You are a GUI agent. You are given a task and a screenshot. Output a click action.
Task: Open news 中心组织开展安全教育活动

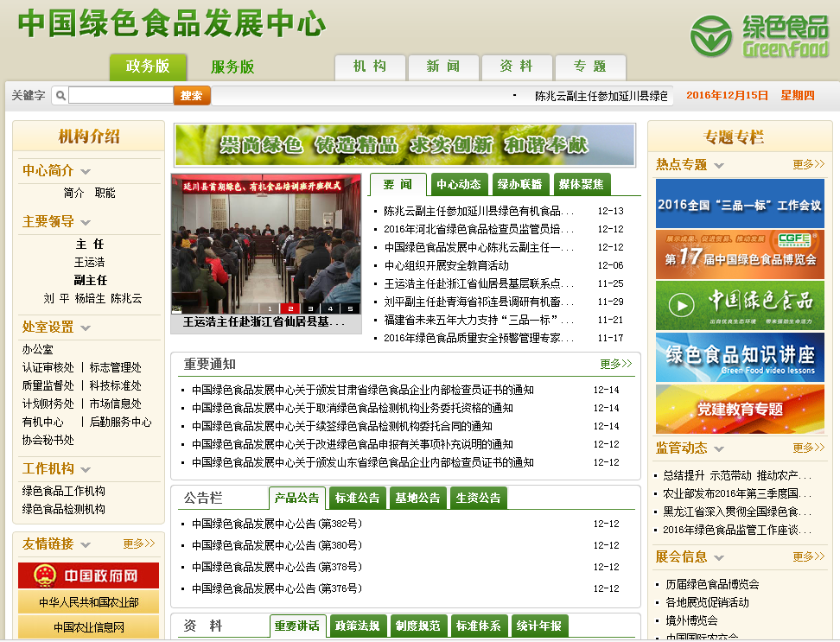tap(446, 265)
